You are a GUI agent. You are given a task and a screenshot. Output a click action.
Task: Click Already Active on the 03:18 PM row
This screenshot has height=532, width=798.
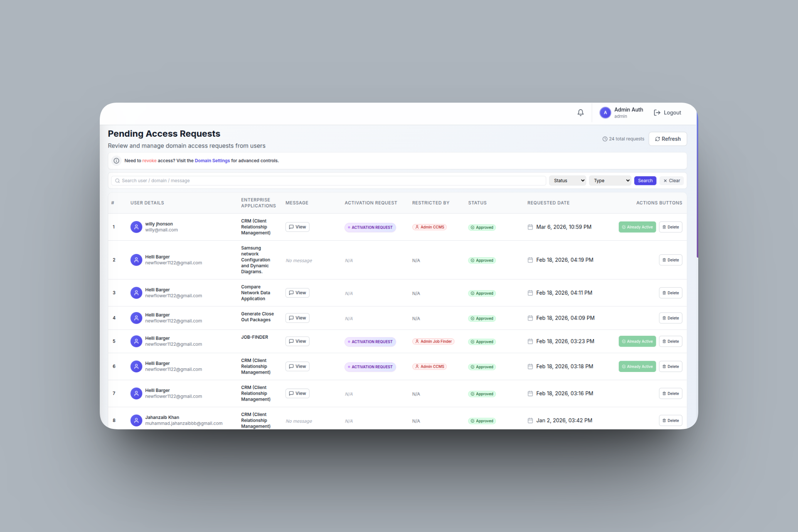637,367
